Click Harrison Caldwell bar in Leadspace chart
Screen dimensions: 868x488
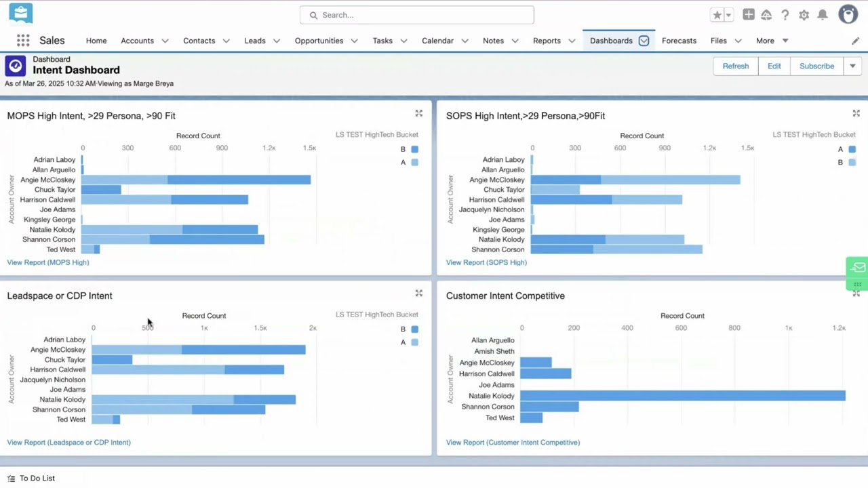(188, 369)
